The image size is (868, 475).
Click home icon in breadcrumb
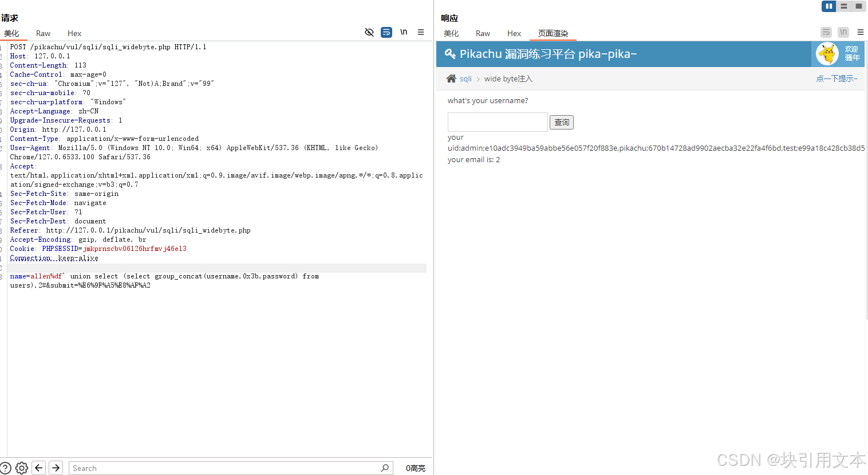click(x=452, y=78)
